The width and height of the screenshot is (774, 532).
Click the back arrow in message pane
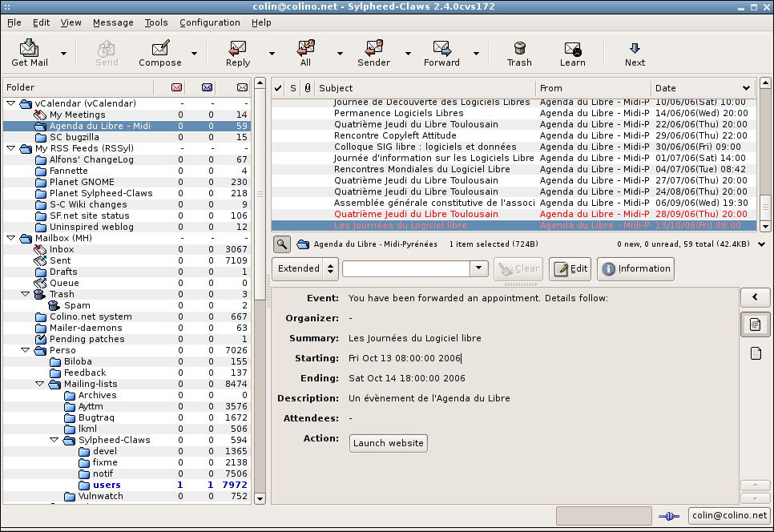[x=756, y=296]
